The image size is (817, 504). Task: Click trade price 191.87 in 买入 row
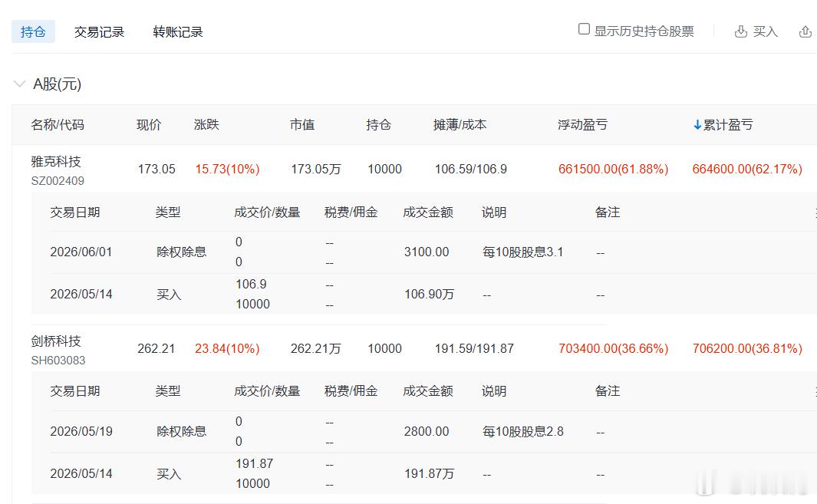point(254,464)
